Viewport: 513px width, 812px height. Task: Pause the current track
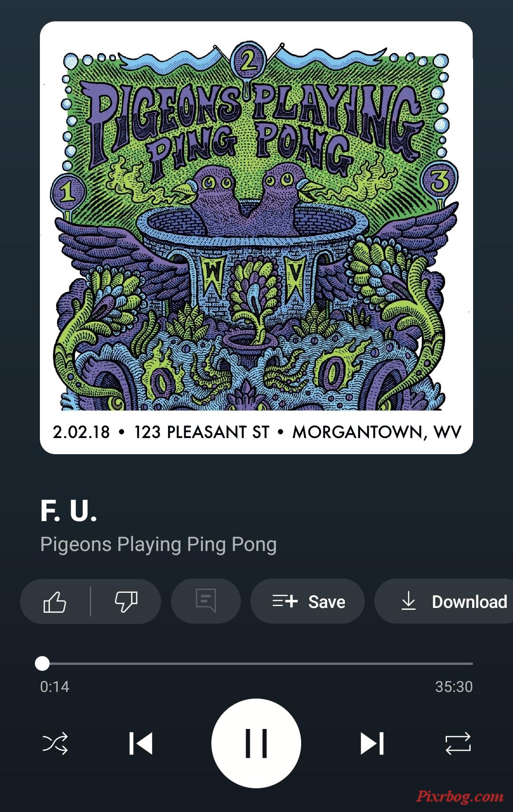(x=256, y=743)
